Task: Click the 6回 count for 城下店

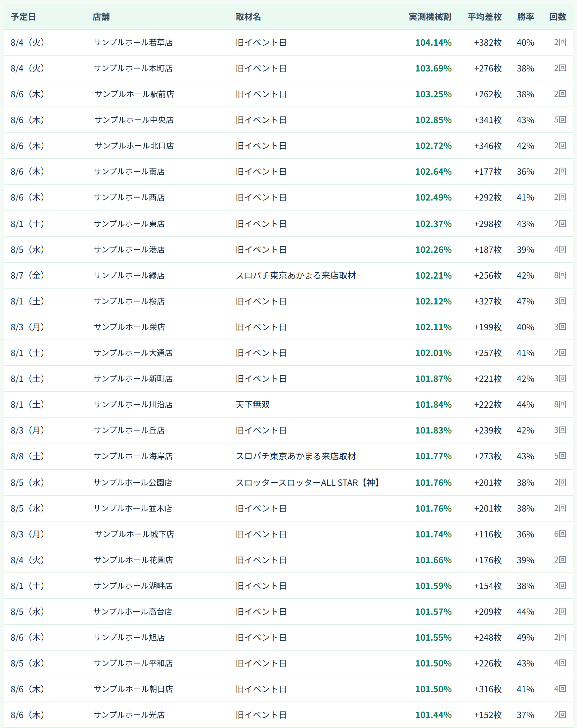Action: (560, 534)
